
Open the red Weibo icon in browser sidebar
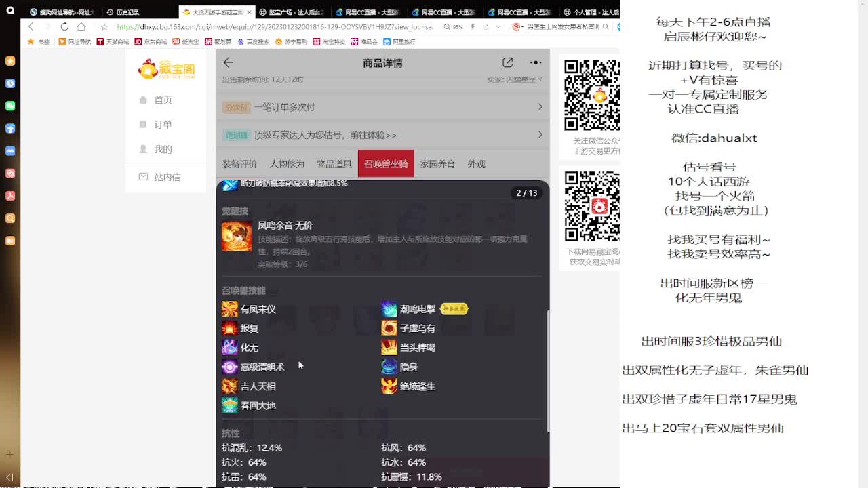(10, 174)
